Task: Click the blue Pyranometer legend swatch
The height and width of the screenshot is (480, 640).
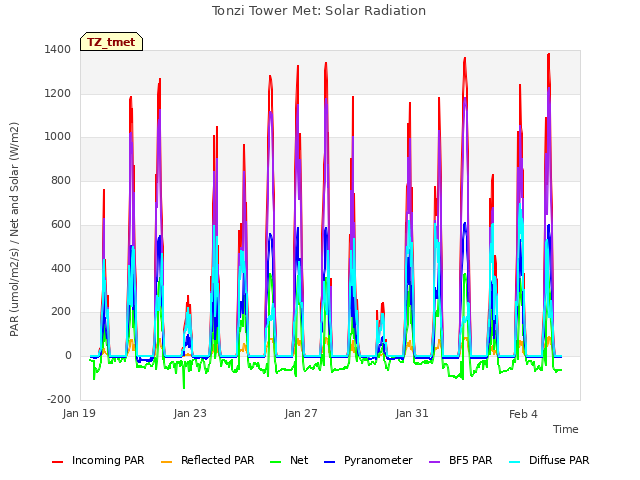Action: tap(329, 462)
